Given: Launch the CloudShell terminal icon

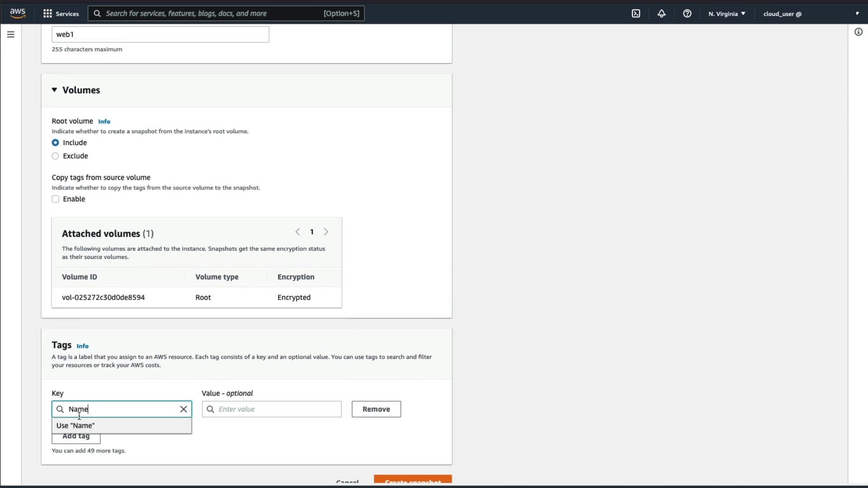Looking at the screenshot, I should pos(636,14).
